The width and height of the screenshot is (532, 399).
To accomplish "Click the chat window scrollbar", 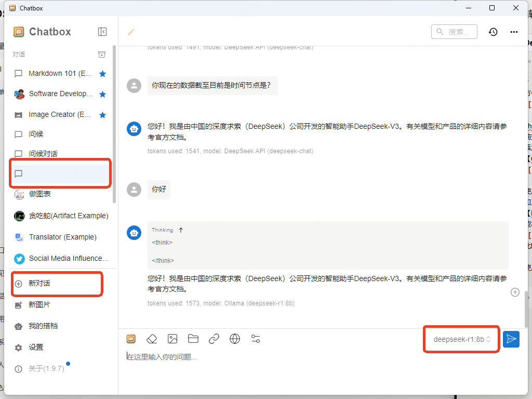I will 526,309.
